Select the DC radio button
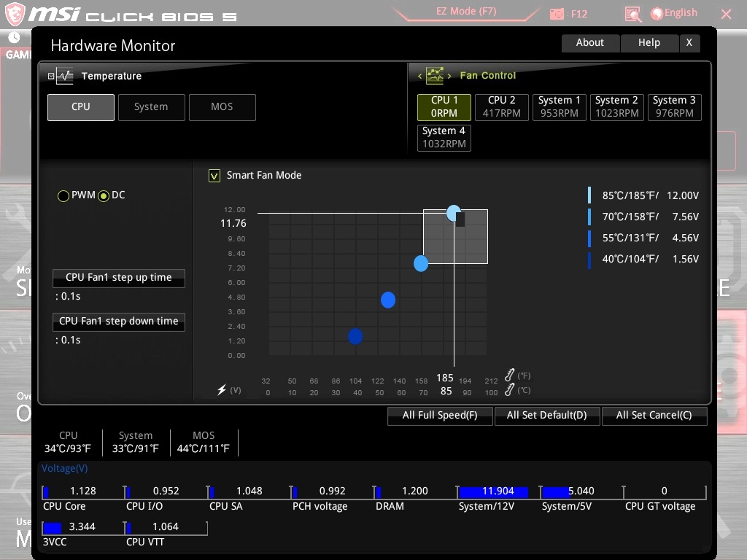Viewport: 747px width, 560px height. click(x=104, y=195)
